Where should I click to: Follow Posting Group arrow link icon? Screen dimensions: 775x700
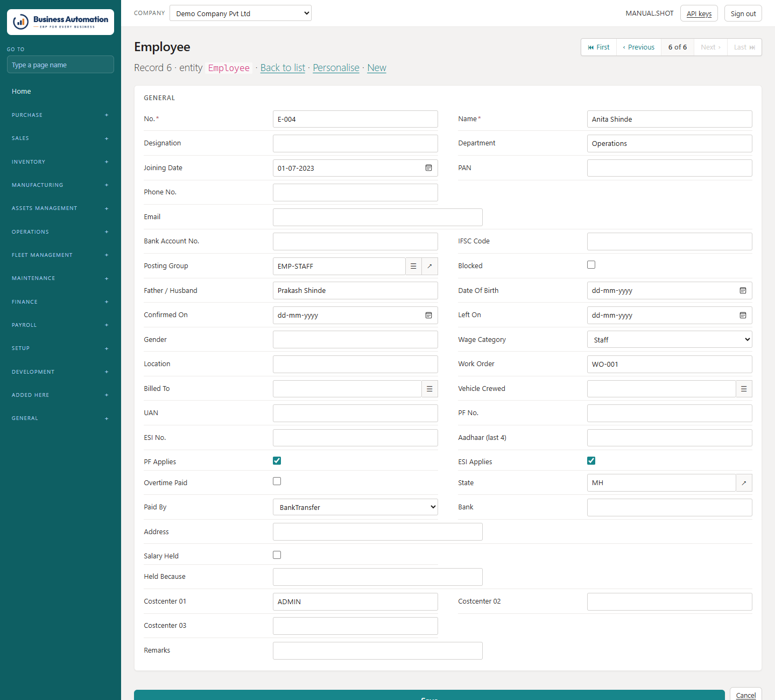[429, 266]
